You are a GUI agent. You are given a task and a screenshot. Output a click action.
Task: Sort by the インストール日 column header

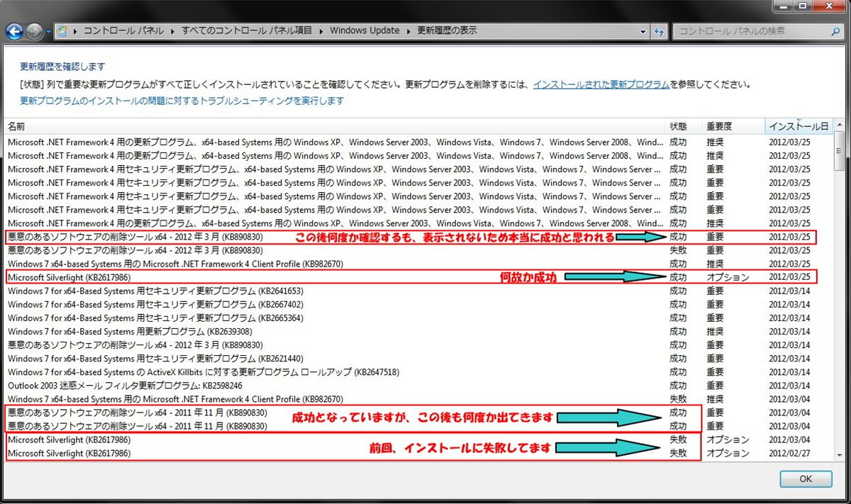coord(799,126)
